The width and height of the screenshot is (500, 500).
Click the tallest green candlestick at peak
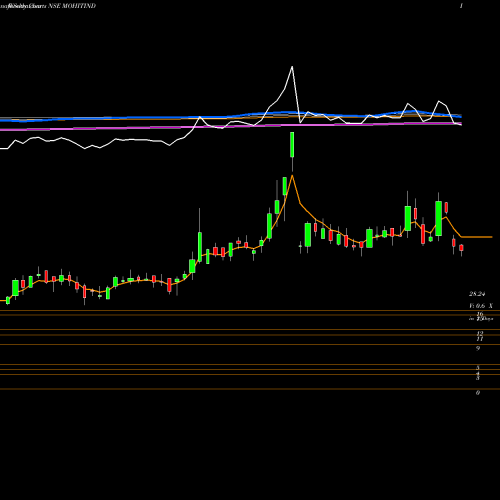(292, 144)
